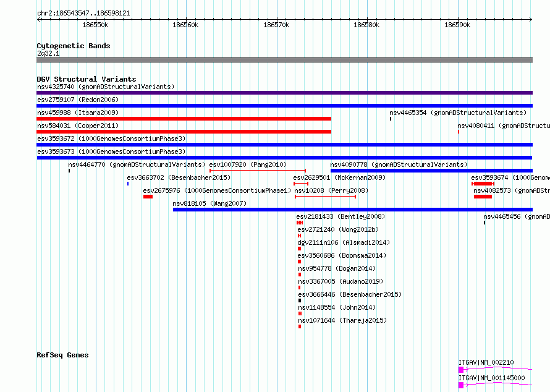Click the 2q32.1 band label
The image size is (550, 392).
pyautogui.click(x=48, y=53)
